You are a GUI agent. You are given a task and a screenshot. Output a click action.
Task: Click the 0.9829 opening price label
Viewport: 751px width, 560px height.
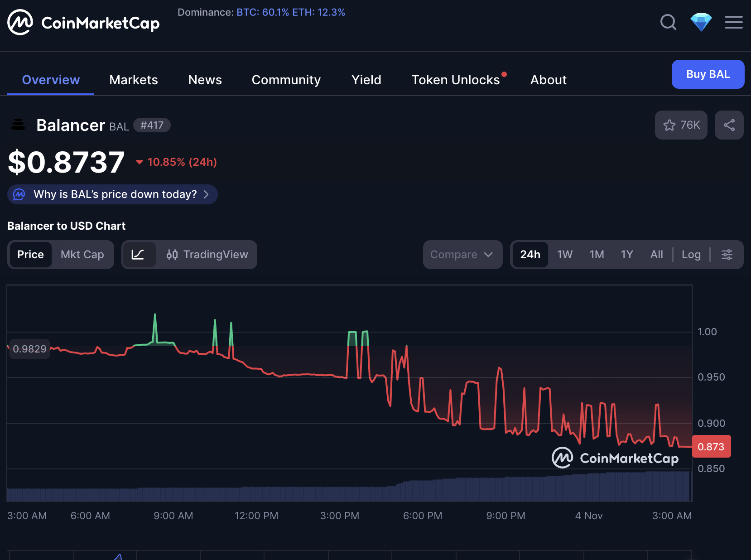[29, 349]
